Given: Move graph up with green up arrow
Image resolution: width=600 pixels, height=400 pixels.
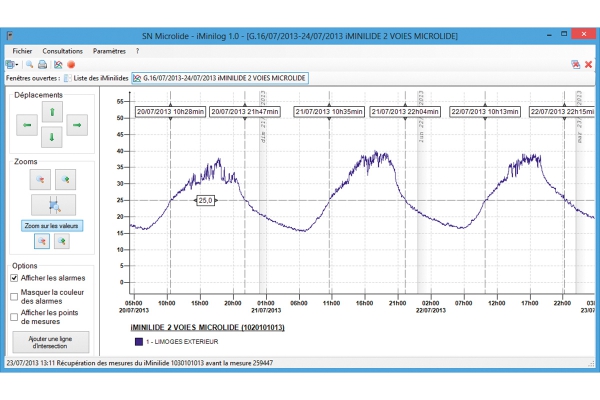Looking at the screenshot, I should [52, 112].
